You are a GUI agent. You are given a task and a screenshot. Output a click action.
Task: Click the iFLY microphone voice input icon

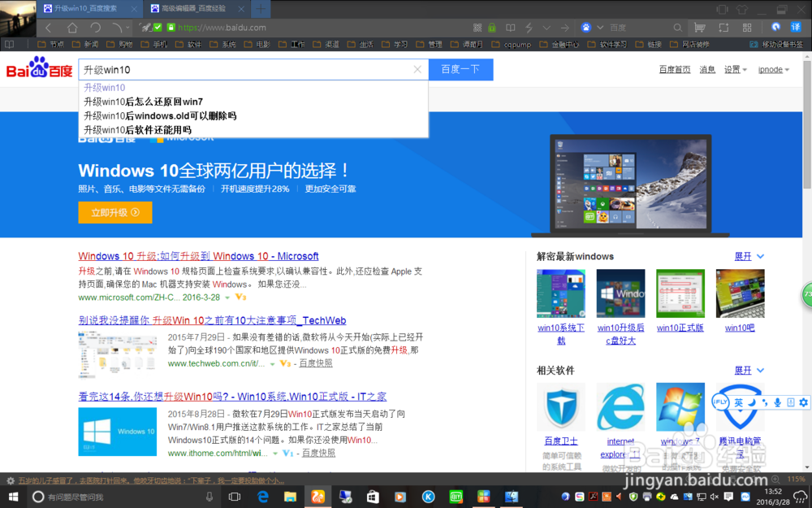[777, 402]
